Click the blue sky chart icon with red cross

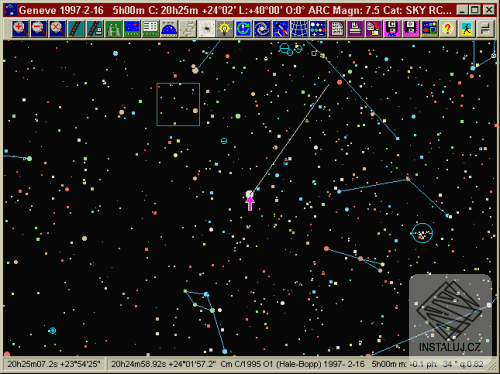[132, 29]
